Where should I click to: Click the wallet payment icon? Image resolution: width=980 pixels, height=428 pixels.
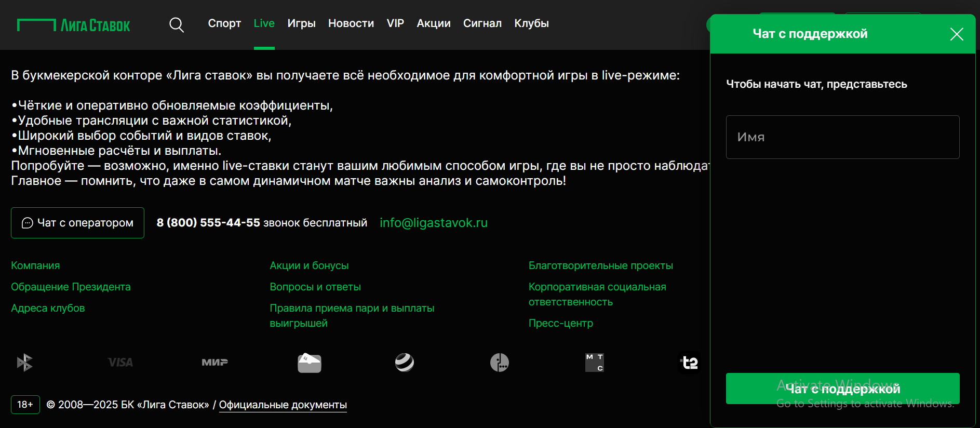pyautogui.click(x=310, y=363)
